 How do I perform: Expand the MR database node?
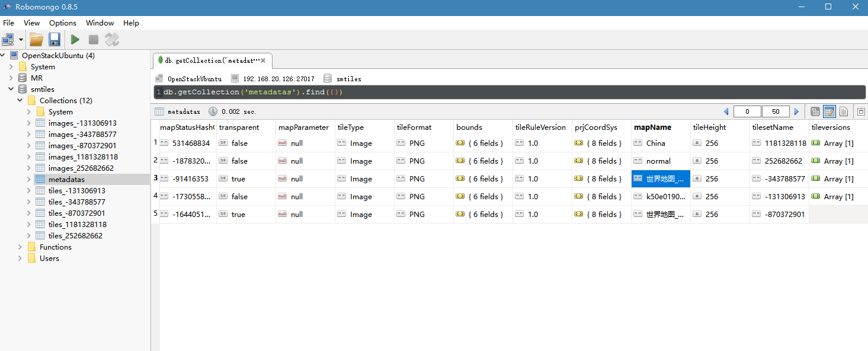[11, 78]
